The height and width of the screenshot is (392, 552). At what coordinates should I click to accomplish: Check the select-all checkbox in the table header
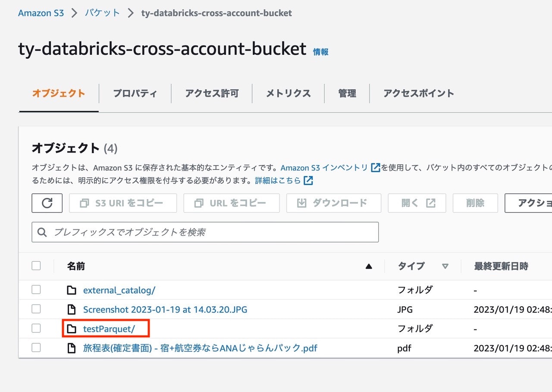[x=36, y=266]
